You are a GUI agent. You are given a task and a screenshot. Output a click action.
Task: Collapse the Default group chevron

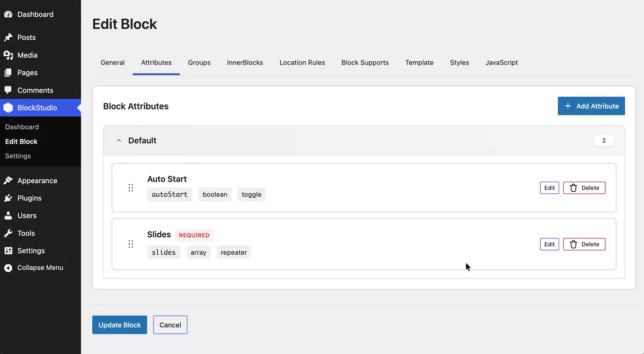[x=119, y=141]
